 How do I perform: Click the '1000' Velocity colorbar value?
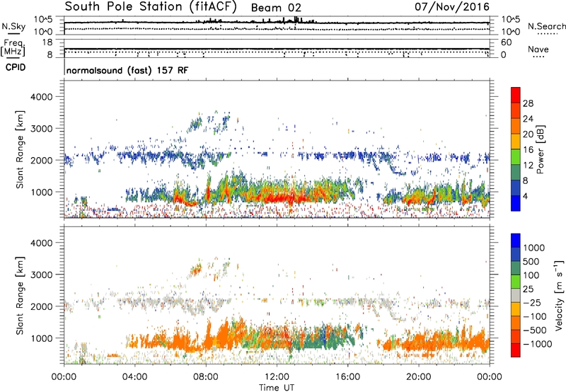click(x=534, y=248)
